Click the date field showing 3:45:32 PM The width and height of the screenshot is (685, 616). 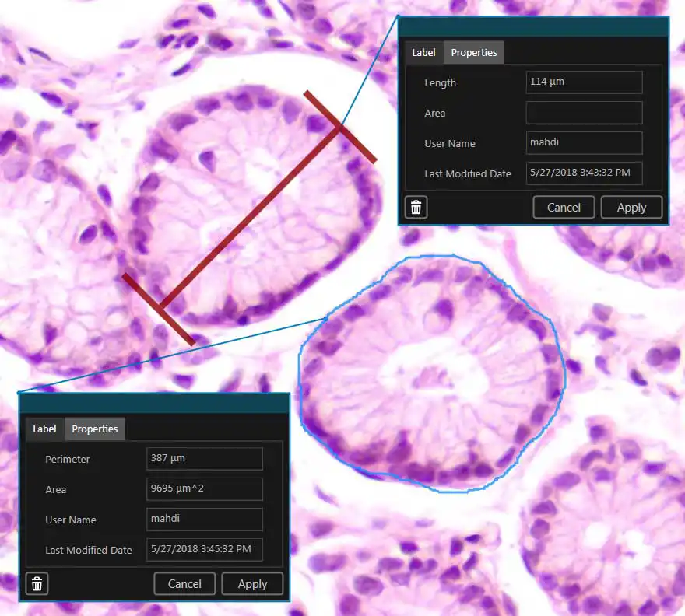click(x=204, y=550)
